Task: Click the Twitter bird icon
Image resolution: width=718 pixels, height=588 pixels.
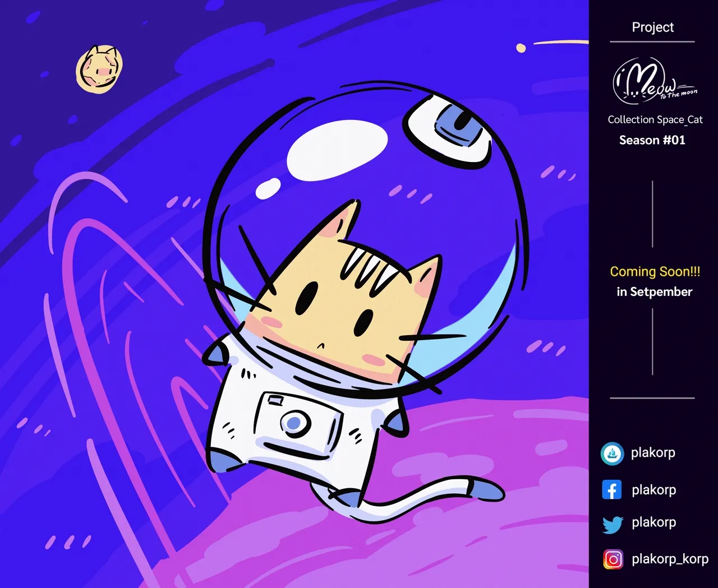Action: [x=613, y=525]
